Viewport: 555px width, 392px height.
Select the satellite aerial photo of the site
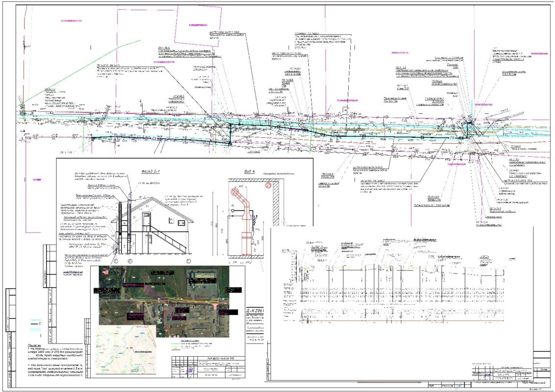[x=165, y=302]
